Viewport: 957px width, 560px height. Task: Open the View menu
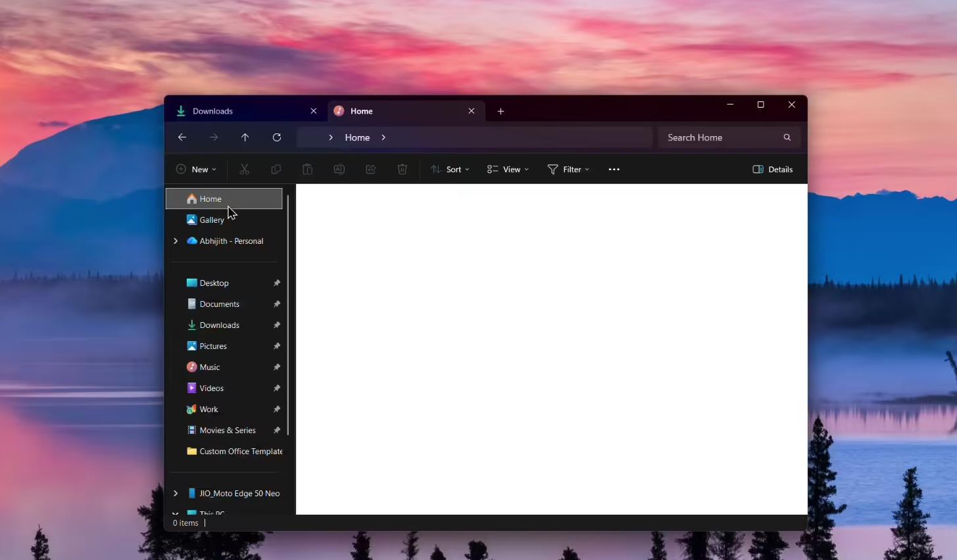pyautogui.click(x=508, y=169)
